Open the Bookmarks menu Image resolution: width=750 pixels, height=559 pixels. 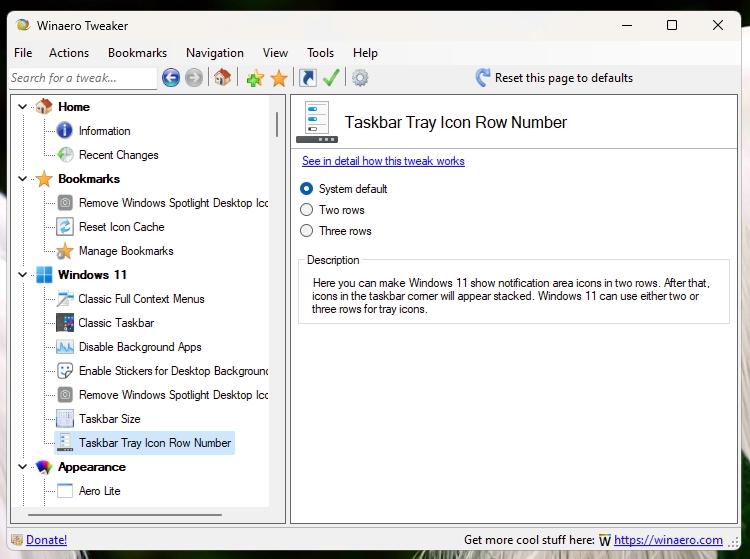pos(137,53)
